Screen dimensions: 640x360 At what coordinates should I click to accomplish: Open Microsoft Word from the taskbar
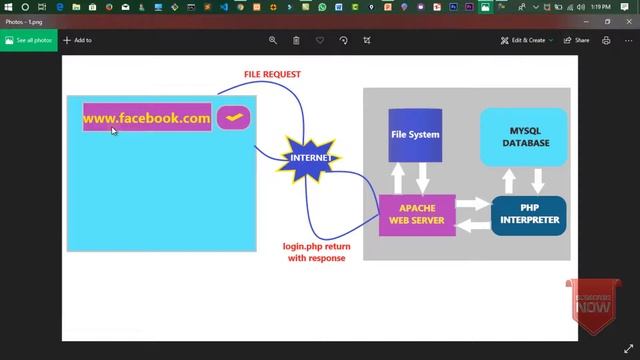click(338, 7)
